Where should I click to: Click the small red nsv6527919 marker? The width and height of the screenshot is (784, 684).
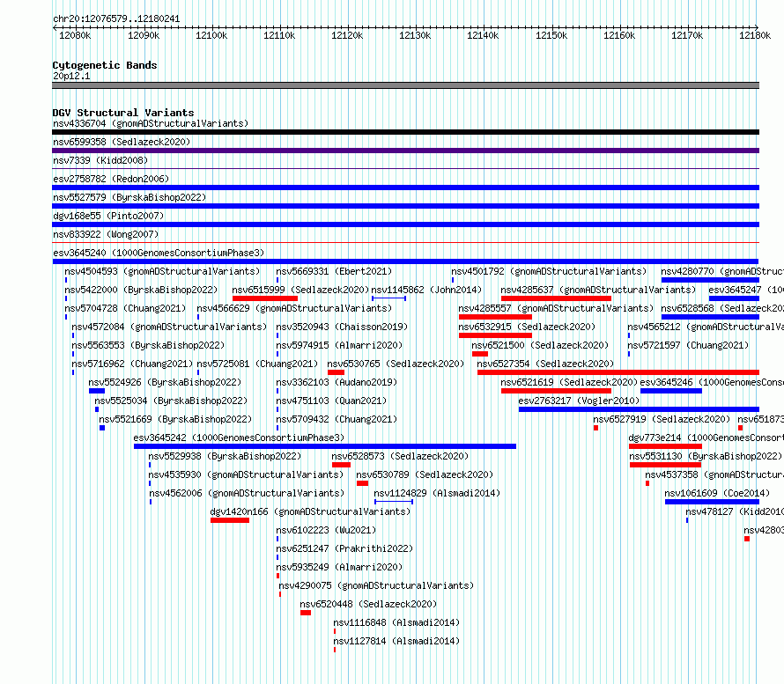(596, 428)
